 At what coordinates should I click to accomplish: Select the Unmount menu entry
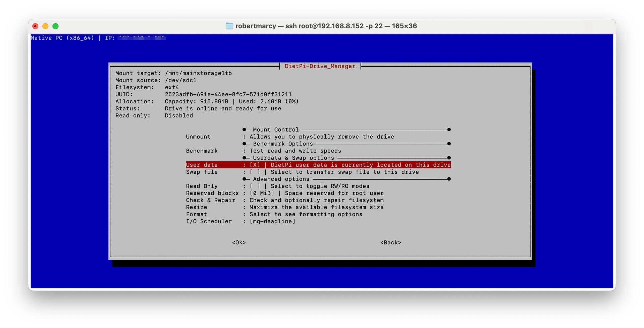click(x=290, y=137)
